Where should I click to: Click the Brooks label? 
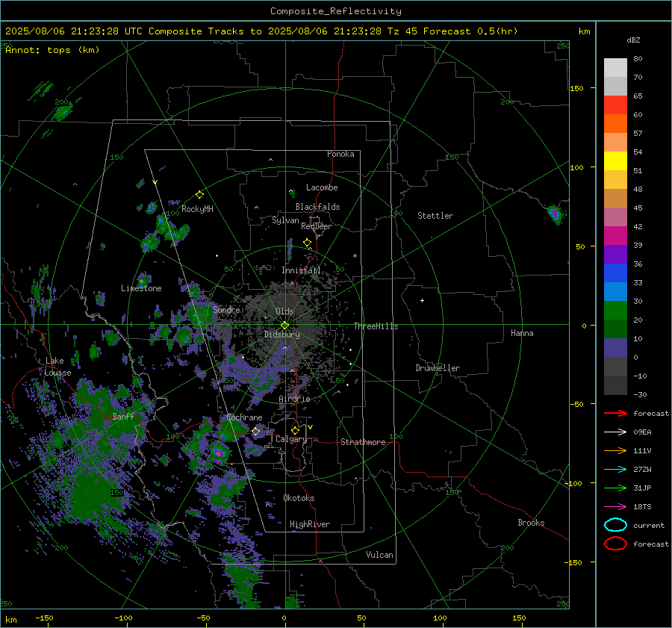(531, 523)
